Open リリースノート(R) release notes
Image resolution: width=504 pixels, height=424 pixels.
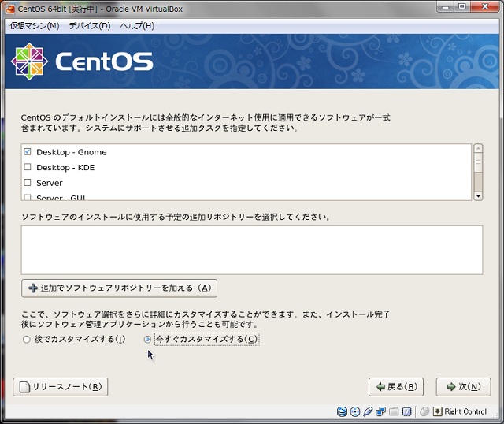coord(61,387)
